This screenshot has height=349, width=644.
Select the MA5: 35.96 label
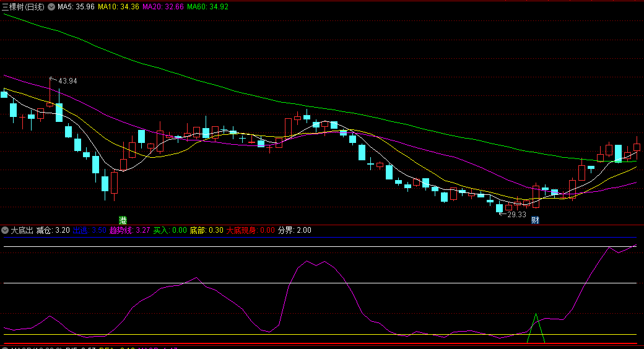[76, 7]
